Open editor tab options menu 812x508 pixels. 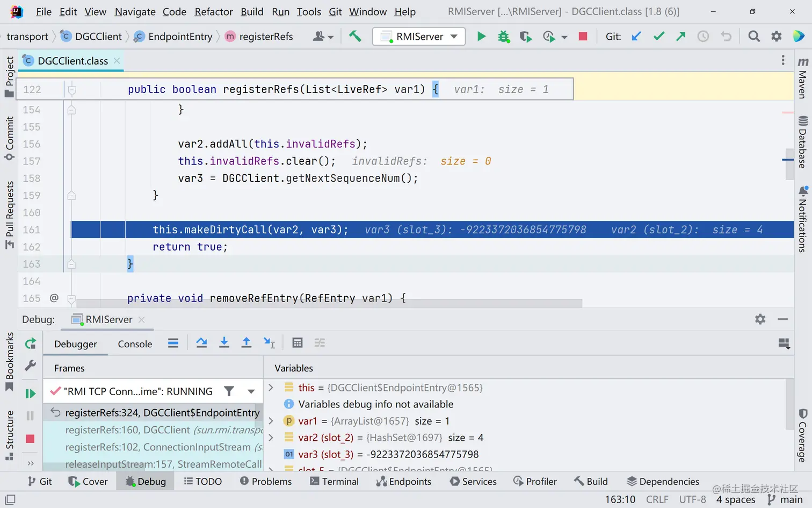point(783,61)
